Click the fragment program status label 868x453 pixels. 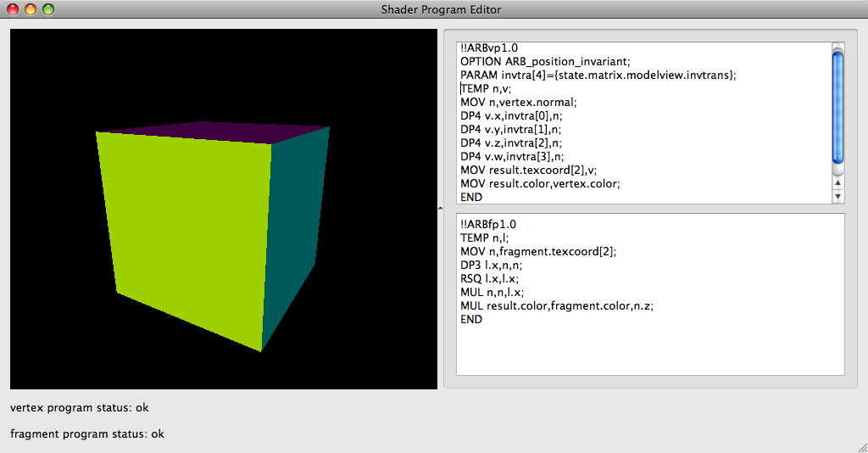click(x=87, y=434)
